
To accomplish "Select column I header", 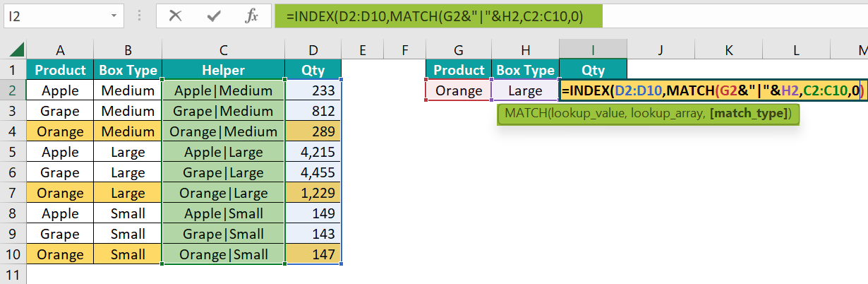I will click(593, 49).
